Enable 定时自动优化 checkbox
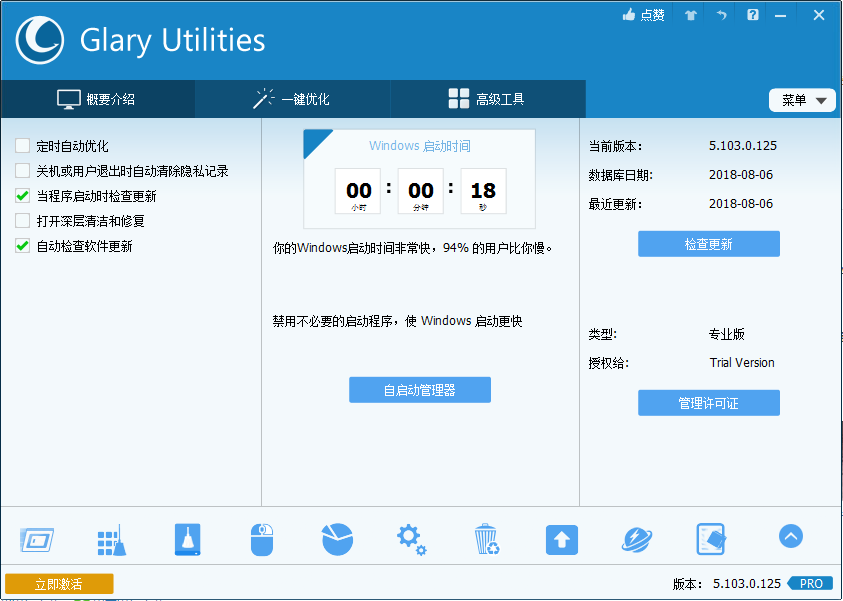843x601 pixels. [23, 146]
